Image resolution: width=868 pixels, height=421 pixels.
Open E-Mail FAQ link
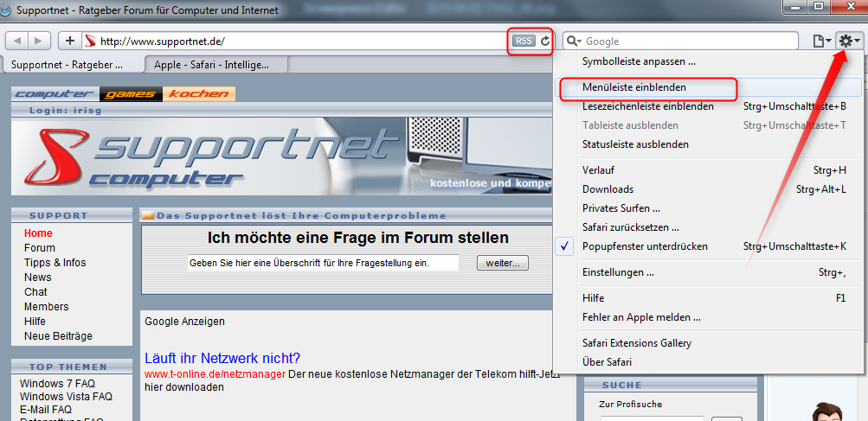coord(45,410)
